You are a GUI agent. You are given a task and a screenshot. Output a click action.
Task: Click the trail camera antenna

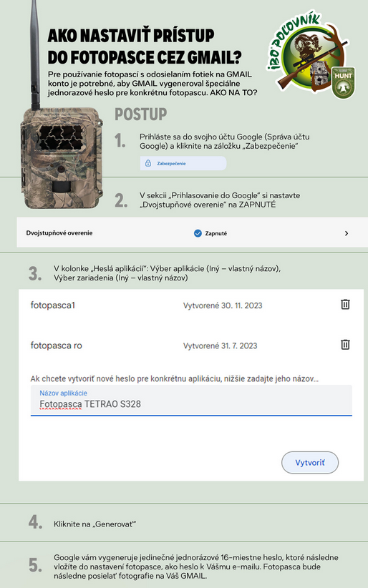35,54
